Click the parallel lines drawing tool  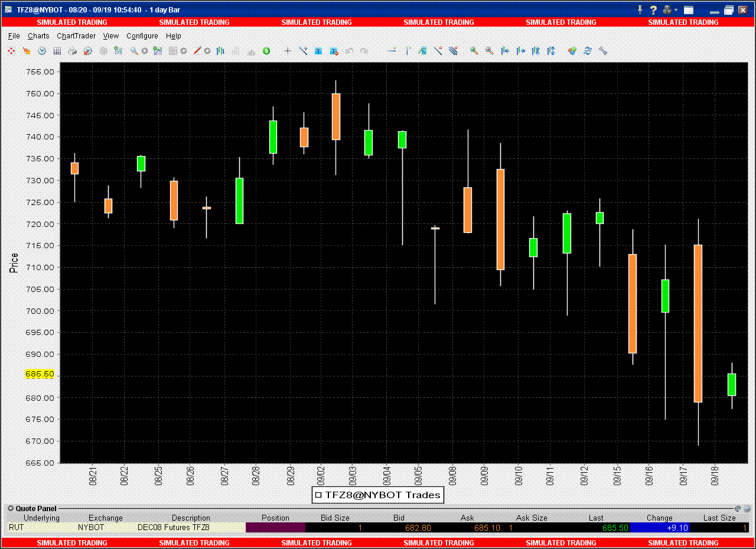[453, 51]
